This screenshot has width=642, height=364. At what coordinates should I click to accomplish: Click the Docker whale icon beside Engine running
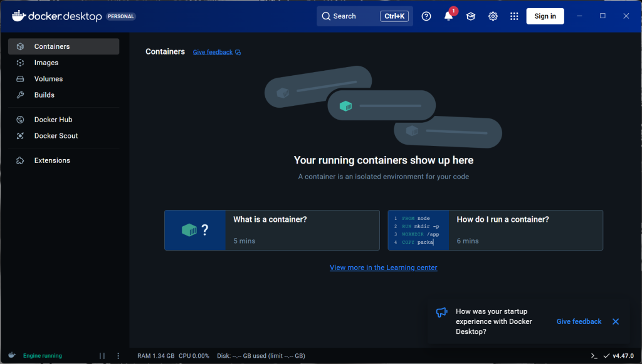(12, 355)
